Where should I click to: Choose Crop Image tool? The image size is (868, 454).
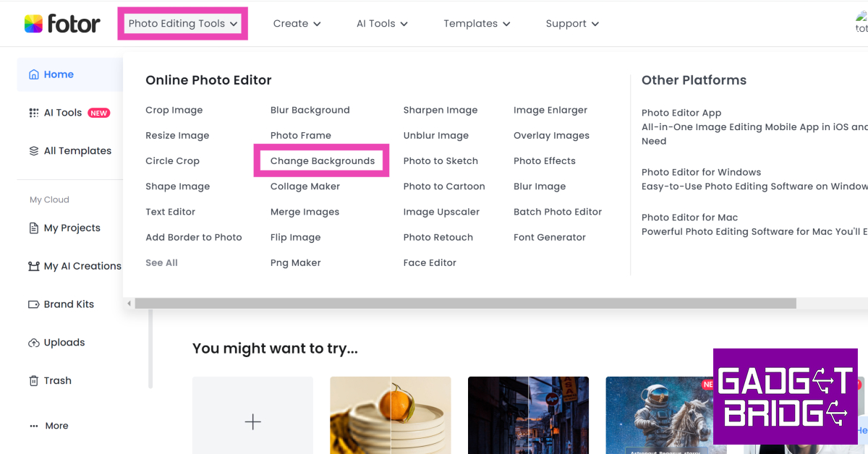174,111
